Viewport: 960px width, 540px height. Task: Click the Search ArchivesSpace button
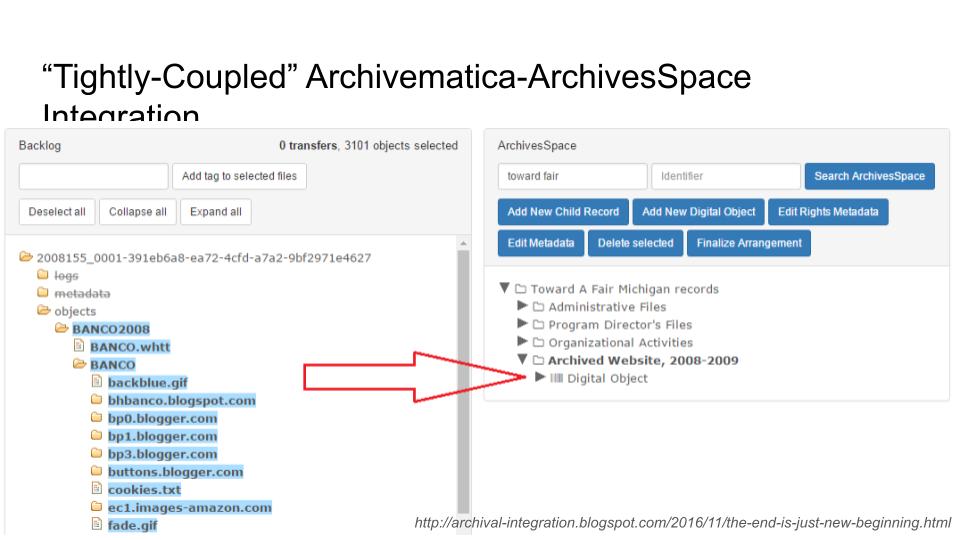tap(869, 176)
